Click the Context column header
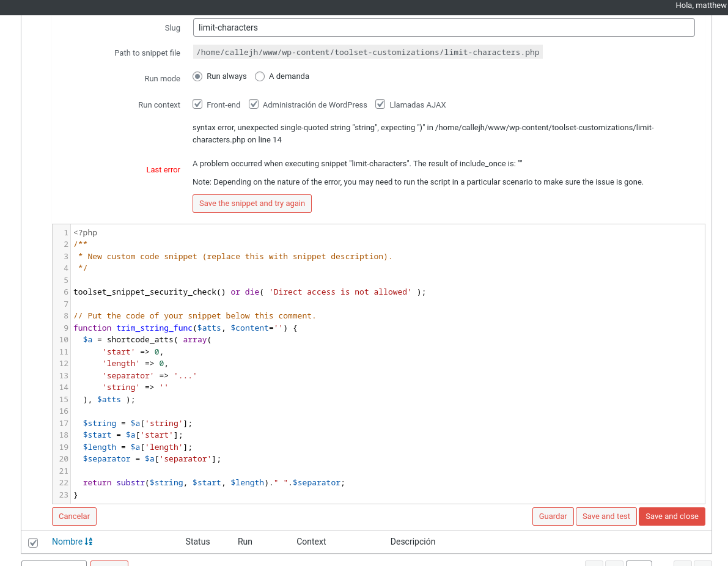This screenshot has height=566, width=728. point(311,542)
